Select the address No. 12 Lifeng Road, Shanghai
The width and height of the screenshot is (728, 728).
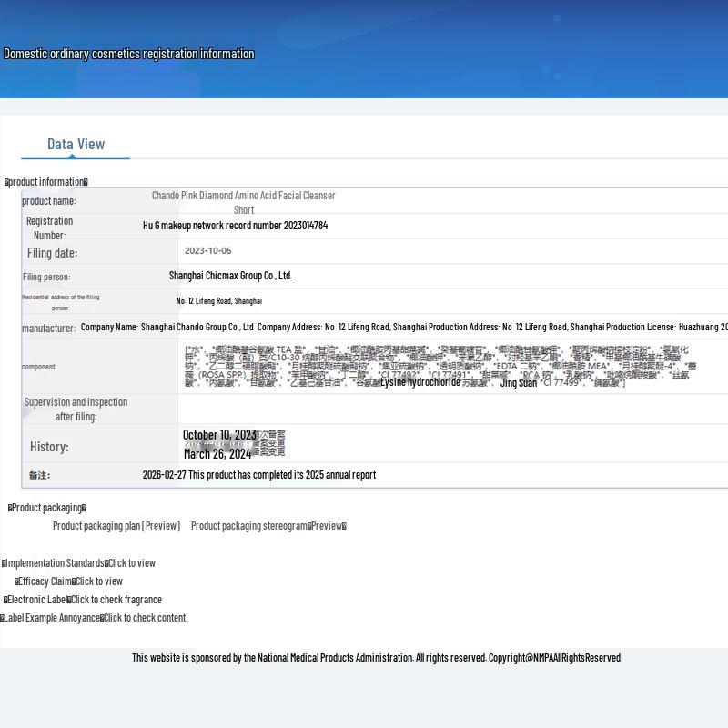[x=219, y=301]
